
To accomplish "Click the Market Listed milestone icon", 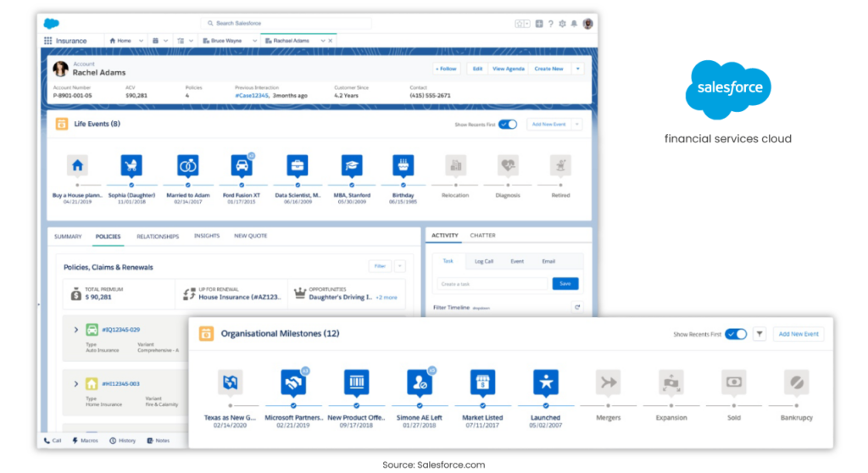I will point(482,382).
